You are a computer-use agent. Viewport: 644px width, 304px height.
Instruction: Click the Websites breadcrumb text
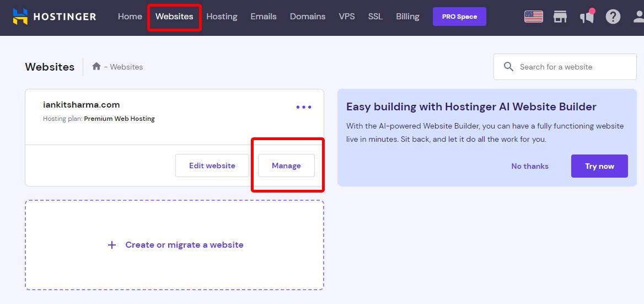[126, 67]
